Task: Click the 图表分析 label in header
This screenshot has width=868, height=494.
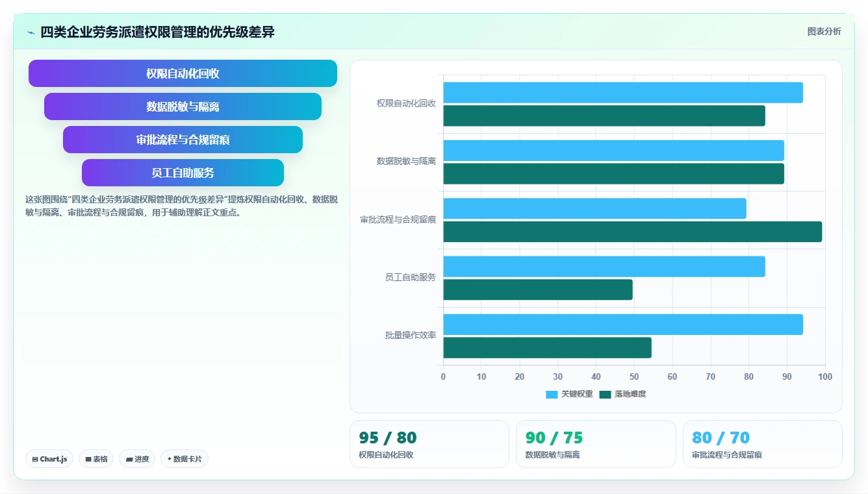Action: click(824, 32)
